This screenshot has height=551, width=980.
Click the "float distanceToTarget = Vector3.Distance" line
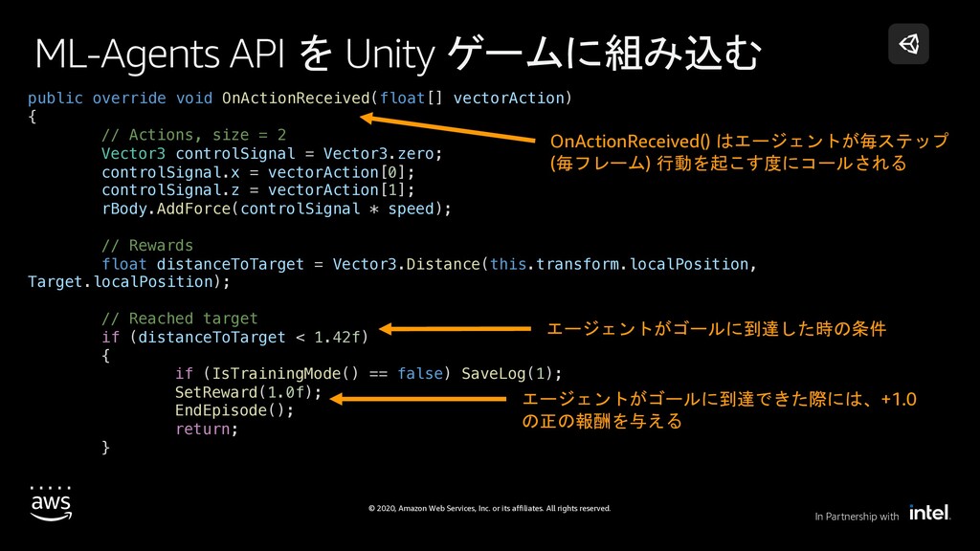click(x=430, y=264)
